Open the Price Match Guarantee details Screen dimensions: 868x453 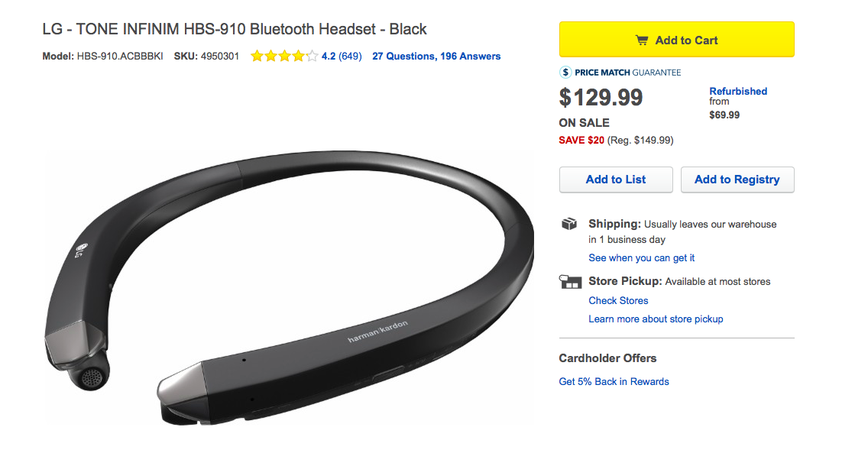pyautogui.click(x=627, y=73)
